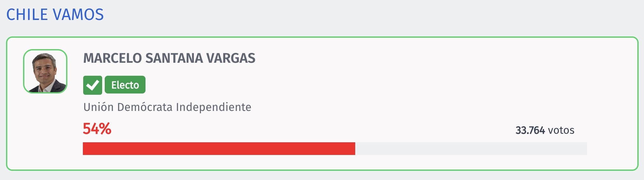644x180 pixels.
Task: Select the green Electo badge
Action: (x=125, y=85)
